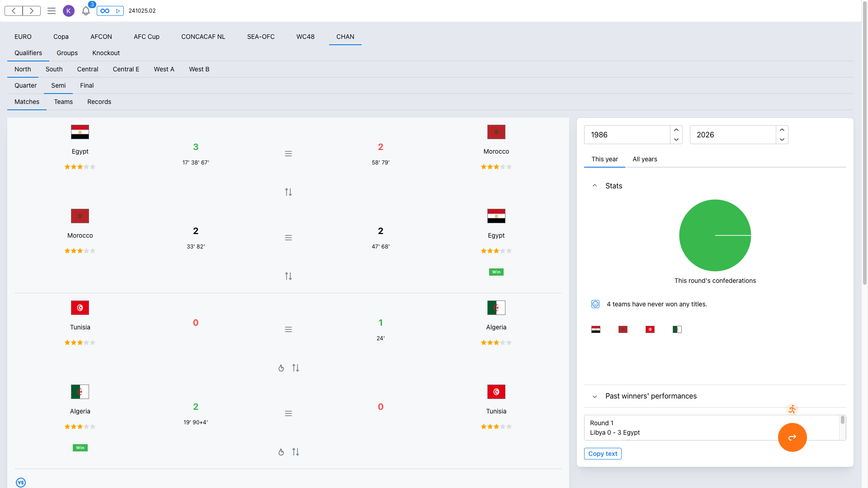Switch to the EURO tab
The width and height of the screenshot is (868, 488).
click(23, 37)
